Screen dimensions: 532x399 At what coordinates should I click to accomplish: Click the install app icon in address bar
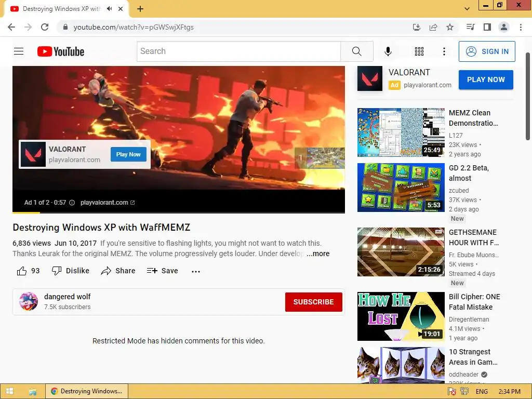[x=417, y=27]
